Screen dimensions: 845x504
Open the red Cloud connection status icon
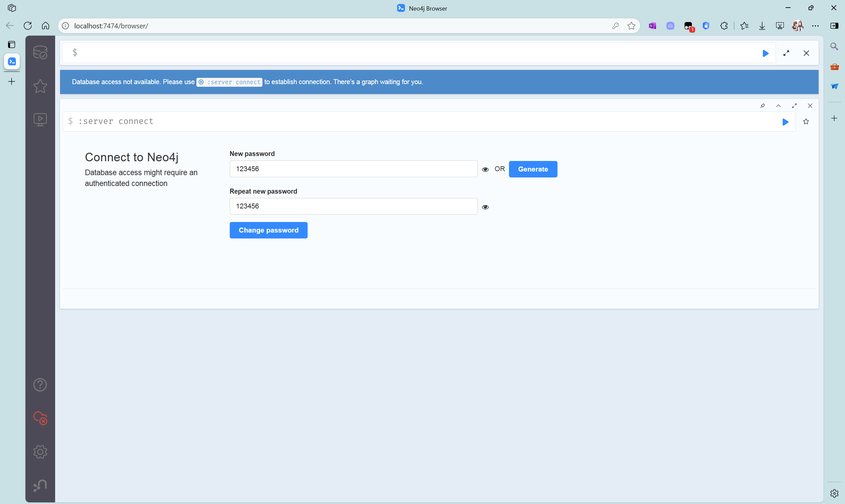(x=40, y=419)
